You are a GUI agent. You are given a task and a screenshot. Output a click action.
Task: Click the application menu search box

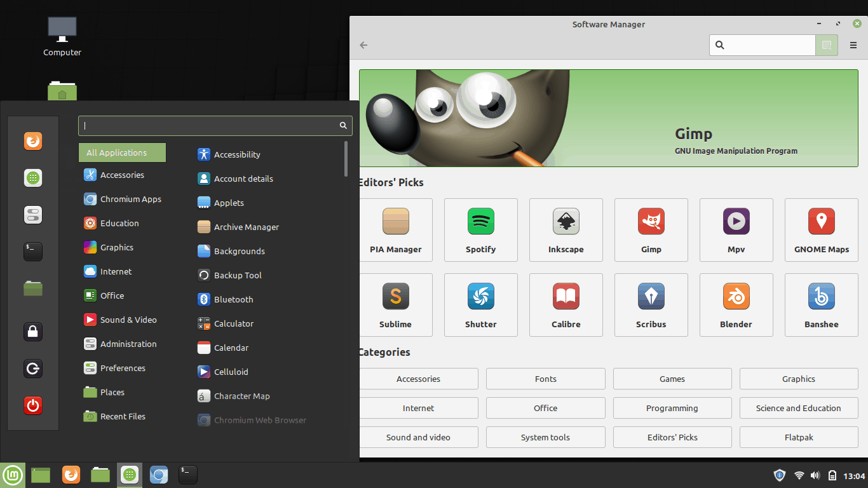tap(215, 125)
